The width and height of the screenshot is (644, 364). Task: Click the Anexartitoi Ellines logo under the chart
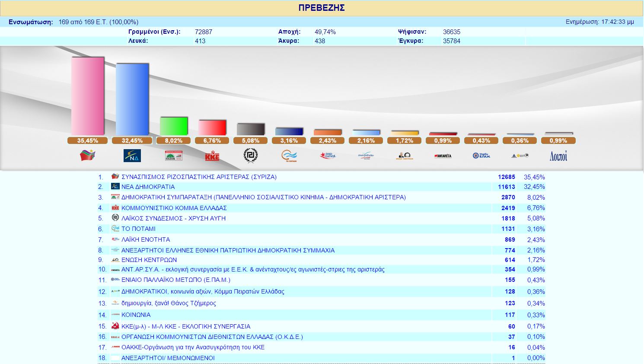366,155
